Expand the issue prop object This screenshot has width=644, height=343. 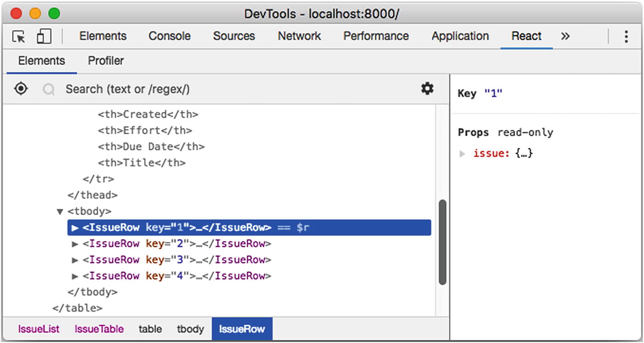pyautogui.click(x=462, y=154)
